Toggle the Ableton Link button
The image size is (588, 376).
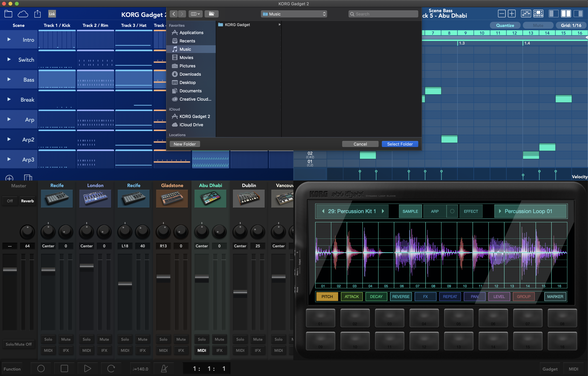coord(52,14)
